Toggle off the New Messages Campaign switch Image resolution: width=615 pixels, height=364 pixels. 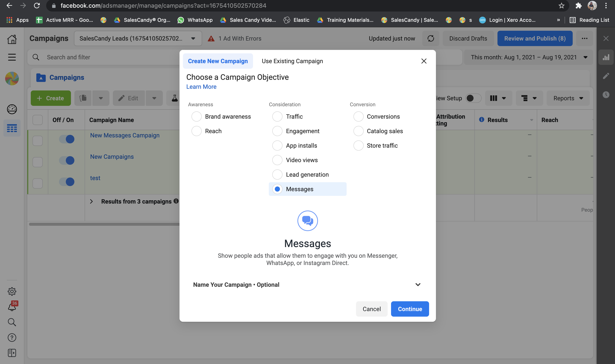coord(67,139)
